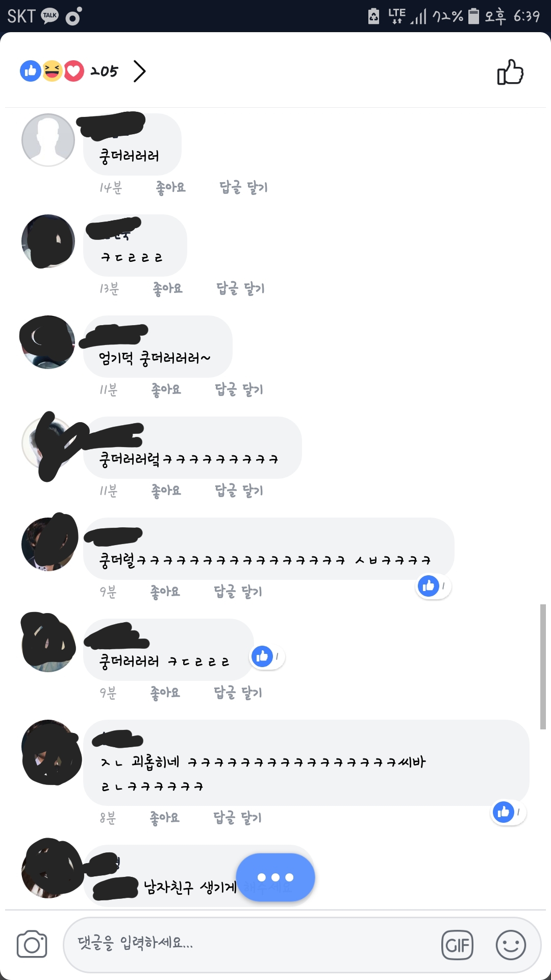The image size is (551, 980).
Task: Like the 13분 comment with 좋아요
Action: (168, 288)
